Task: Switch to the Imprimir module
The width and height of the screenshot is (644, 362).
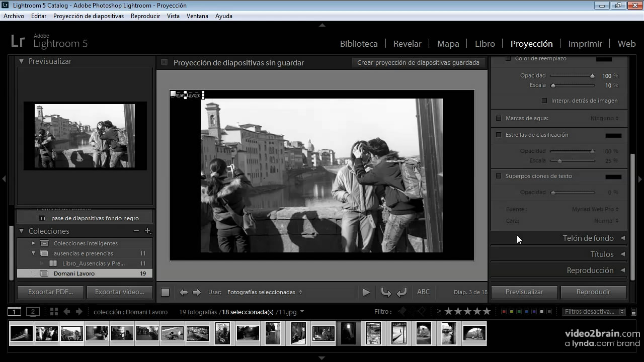Action: coord(585,44)
